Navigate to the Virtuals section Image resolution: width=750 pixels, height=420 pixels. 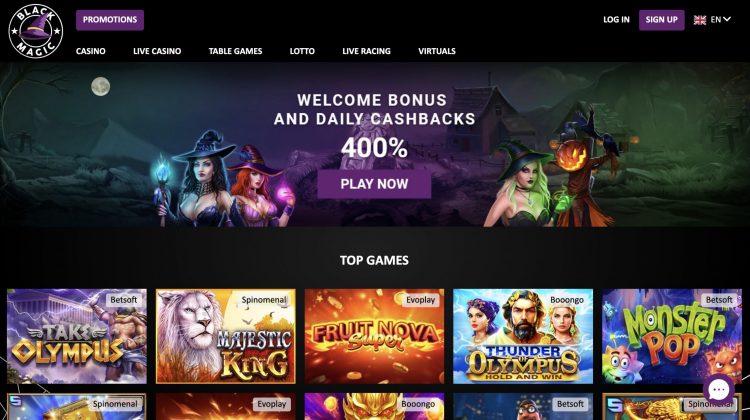tap(437, 51)
